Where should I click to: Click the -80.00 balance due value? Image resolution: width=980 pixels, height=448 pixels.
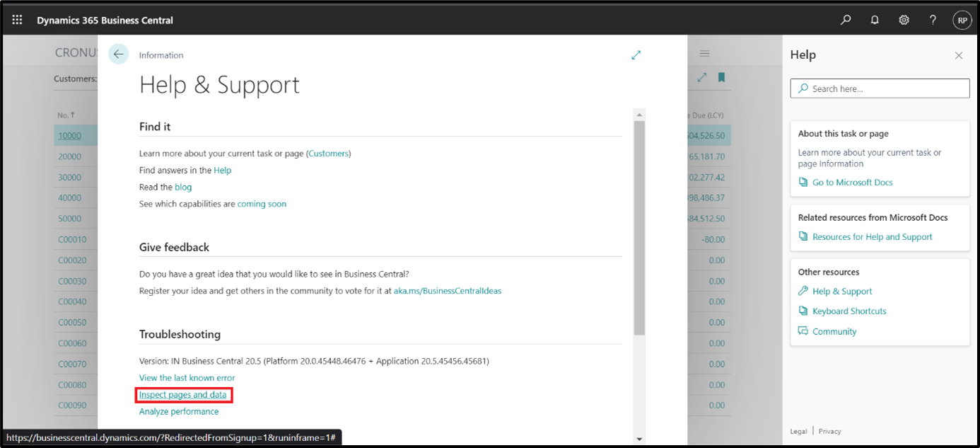tap(713, 239)
